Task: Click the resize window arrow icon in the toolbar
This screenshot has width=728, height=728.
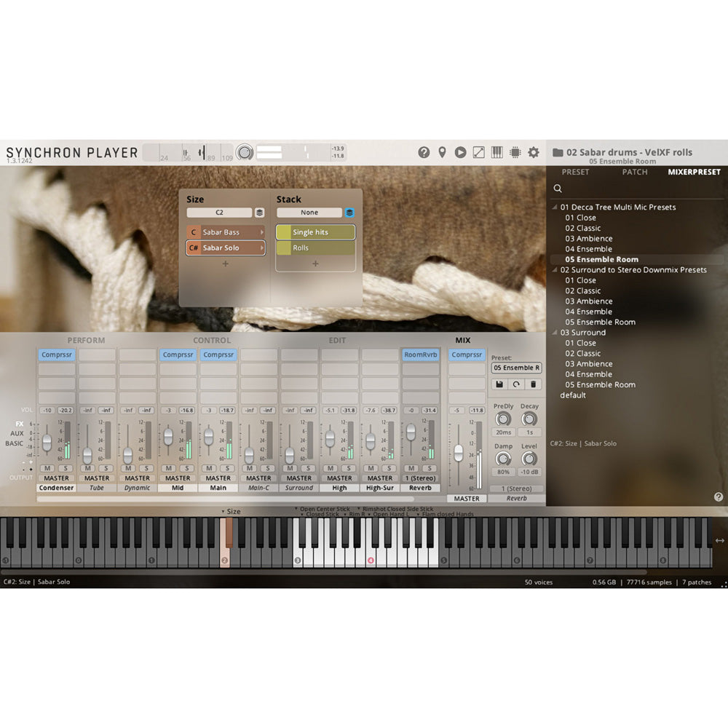Action: coord(479,152)
